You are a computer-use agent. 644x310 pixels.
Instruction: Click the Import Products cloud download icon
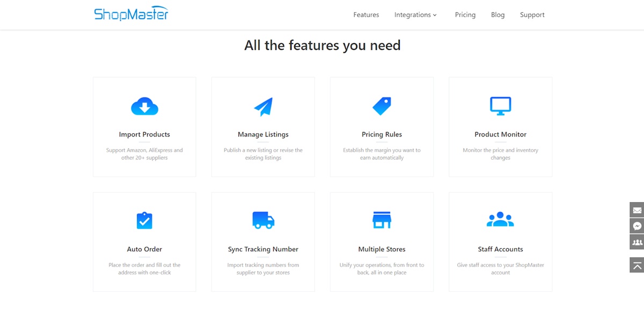tap(144, 106)
